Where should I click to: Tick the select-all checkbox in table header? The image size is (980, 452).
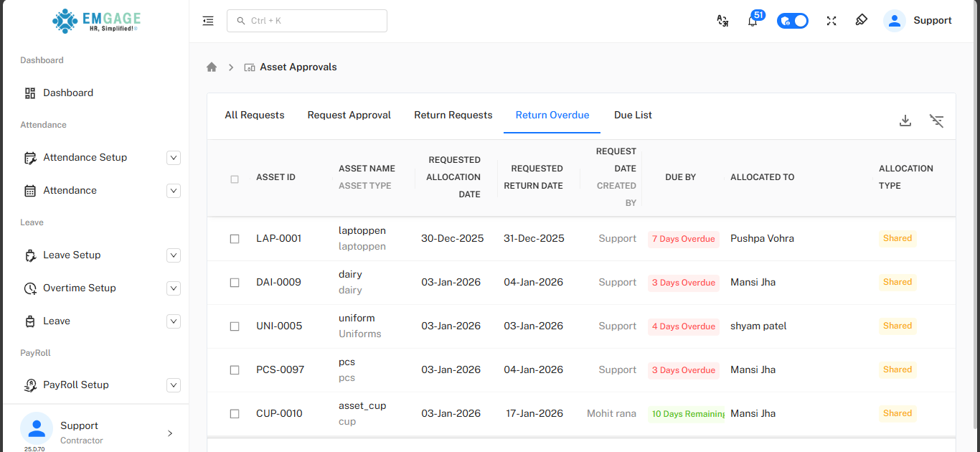pos(235,179)
